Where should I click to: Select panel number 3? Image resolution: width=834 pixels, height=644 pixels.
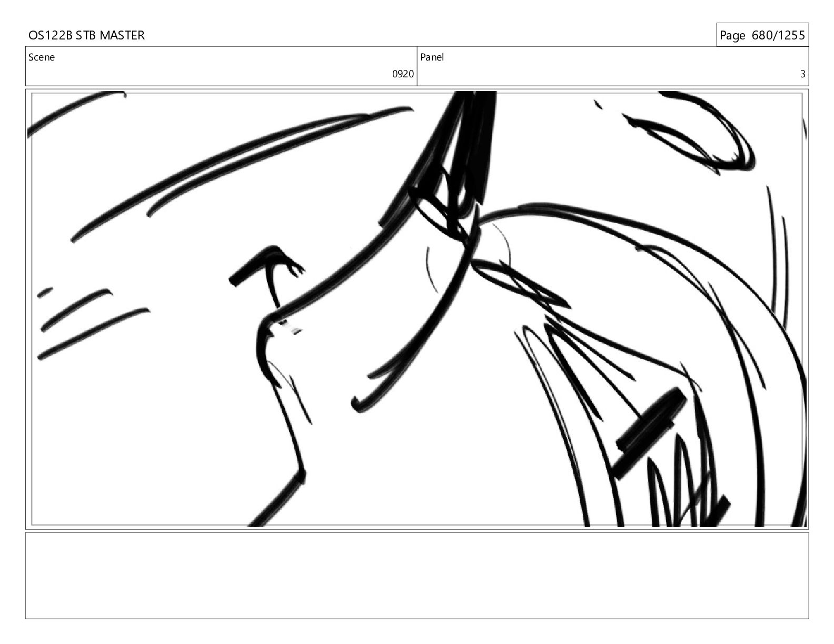coord(802,74)
